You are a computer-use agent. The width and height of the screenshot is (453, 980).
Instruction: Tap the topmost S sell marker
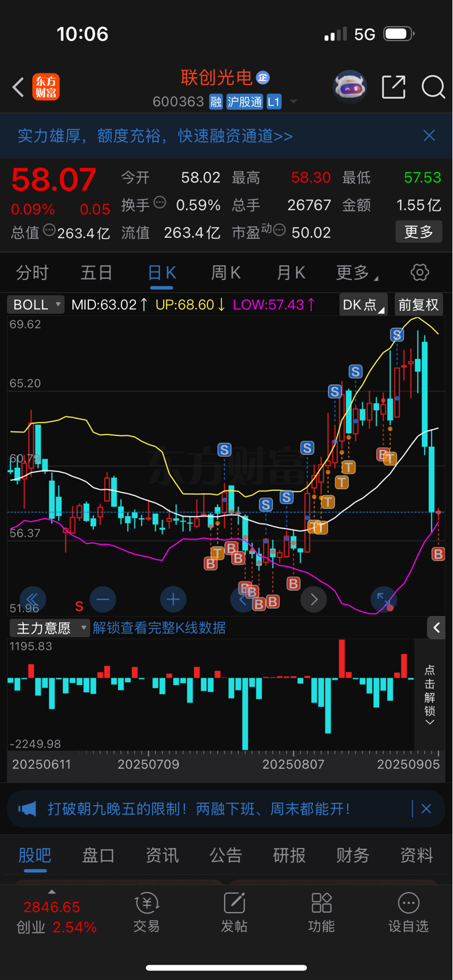tap(397, 335)
